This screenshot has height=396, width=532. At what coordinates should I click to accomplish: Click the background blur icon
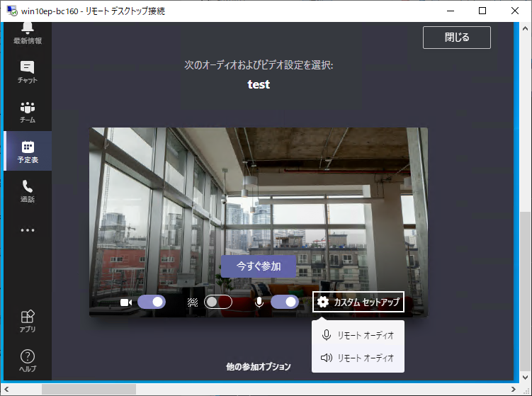pyautogui.click(x=193, y=302)
